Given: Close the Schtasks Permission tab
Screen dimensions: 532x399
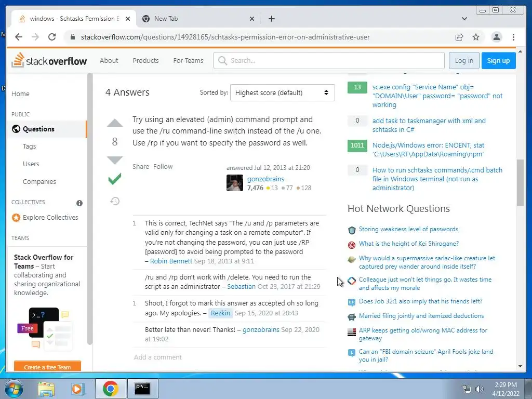Looking at the screenshot, I should point(128,19).
